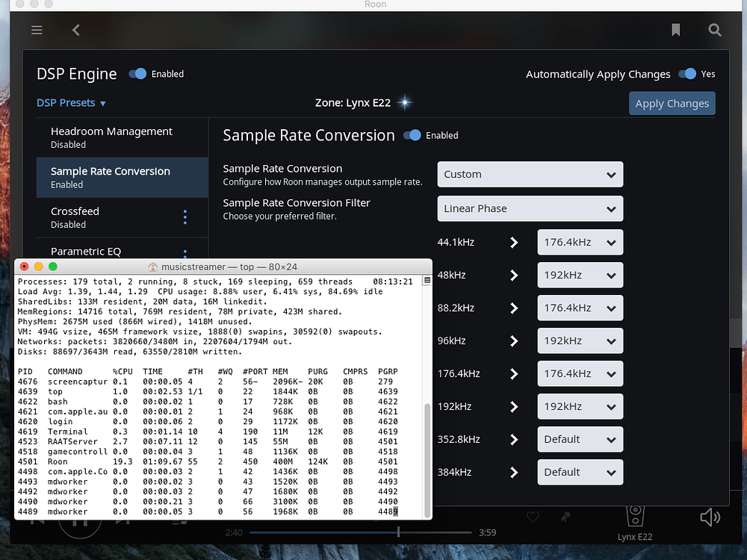747x560 pixels.
Task: Click the back arrow at top left
Action: 75,30
